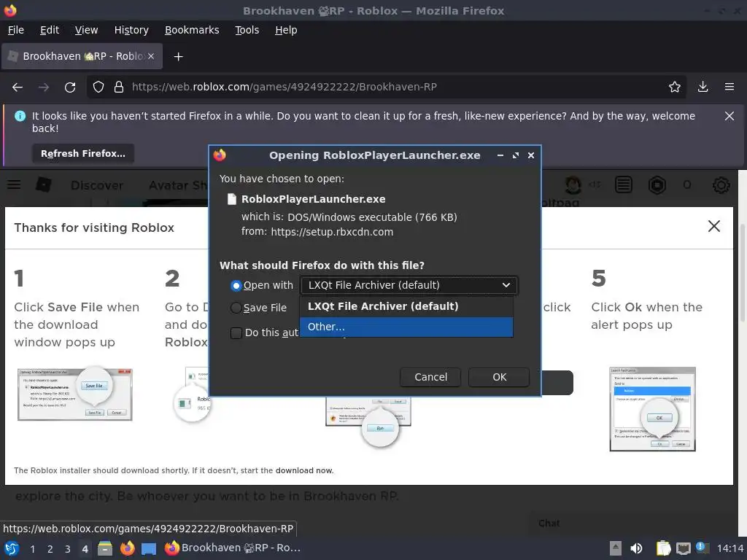Open the update notifier tray icon
Screen dimensions: 747x560
tap(703, 548)
